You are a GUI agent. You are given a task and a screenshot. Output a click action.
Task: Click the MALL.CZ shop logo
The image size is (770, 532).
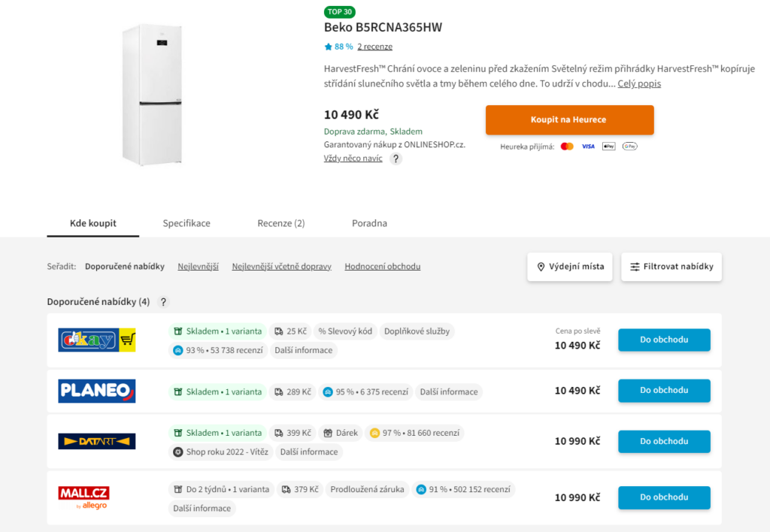click(x=84, y=497)
